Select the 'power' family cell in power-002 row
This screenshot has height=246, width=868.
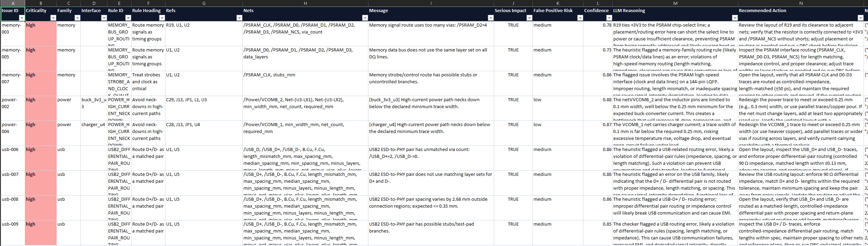68,108
